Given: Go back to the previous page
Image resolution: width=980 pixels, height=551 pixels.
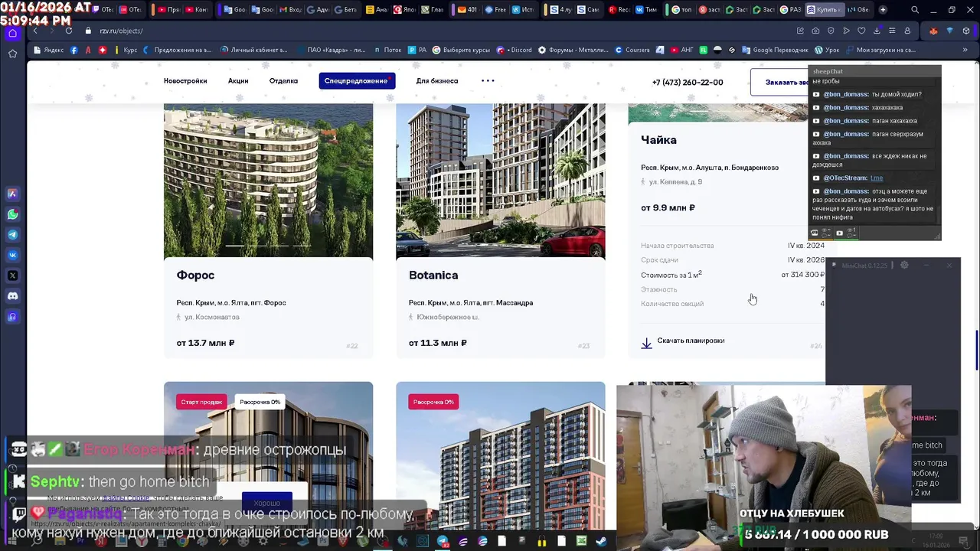Looking at the screenshot, I should [x=35, y=31].
